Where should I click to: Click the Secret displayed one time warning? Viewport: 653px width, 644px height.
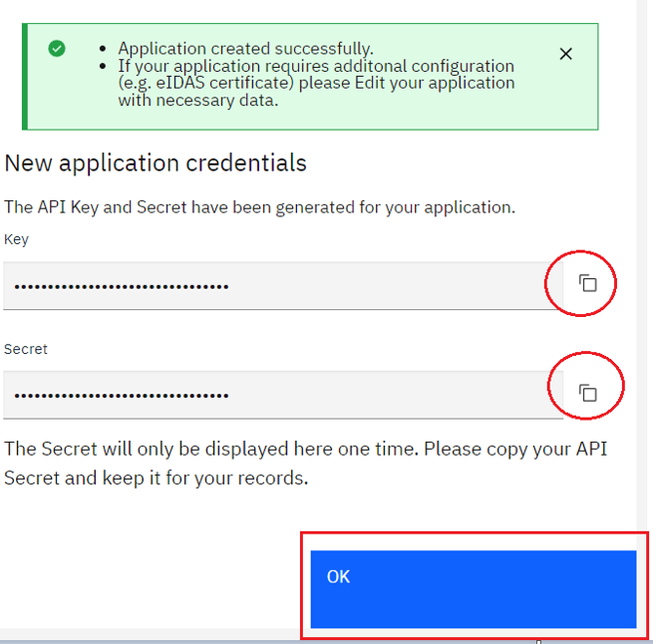point(305,464)
